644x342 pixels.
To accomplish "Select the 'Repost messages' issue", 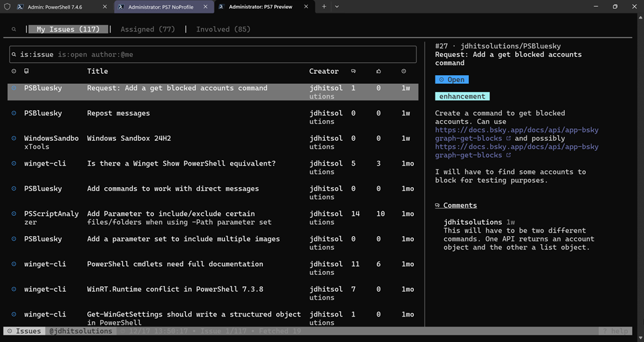I will pyautogui.click(x=118, y=113).
